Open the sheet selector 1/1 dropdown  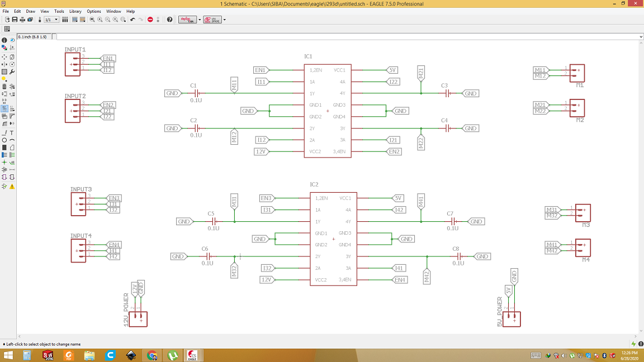click(x=52, y=20)
